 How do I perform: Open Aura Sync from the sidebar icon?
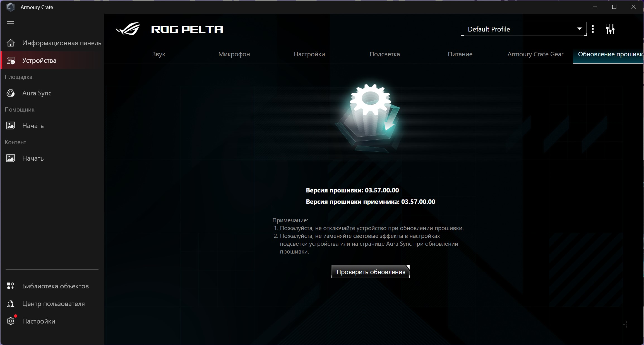11,93
